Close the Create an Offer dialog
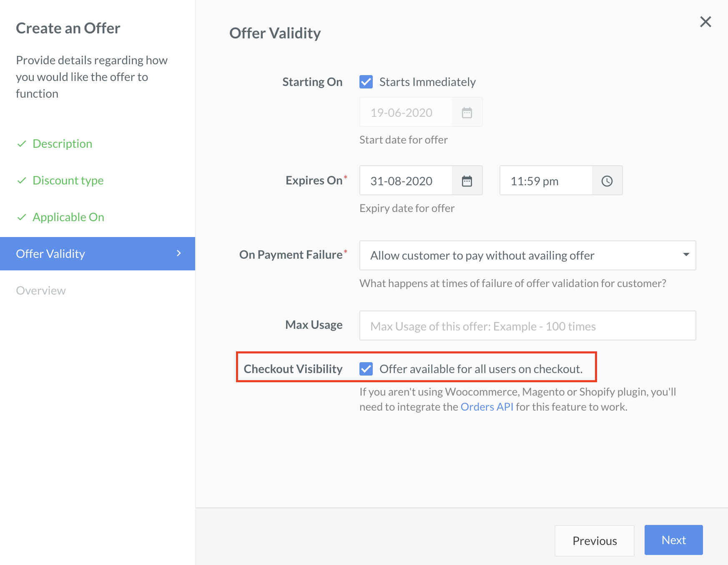The image size is (728, 565). point(705,22)
